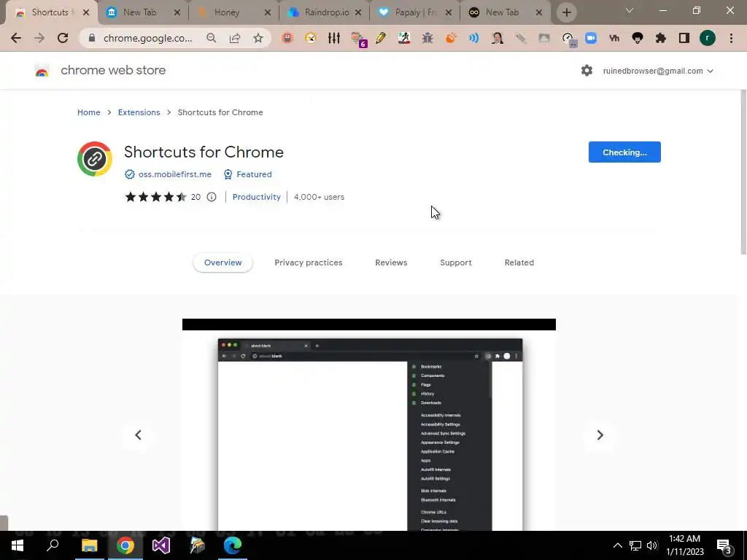Open the portrait photo extension icon
The width and height of the screenshot is (747, 560).
pos(497,38)
